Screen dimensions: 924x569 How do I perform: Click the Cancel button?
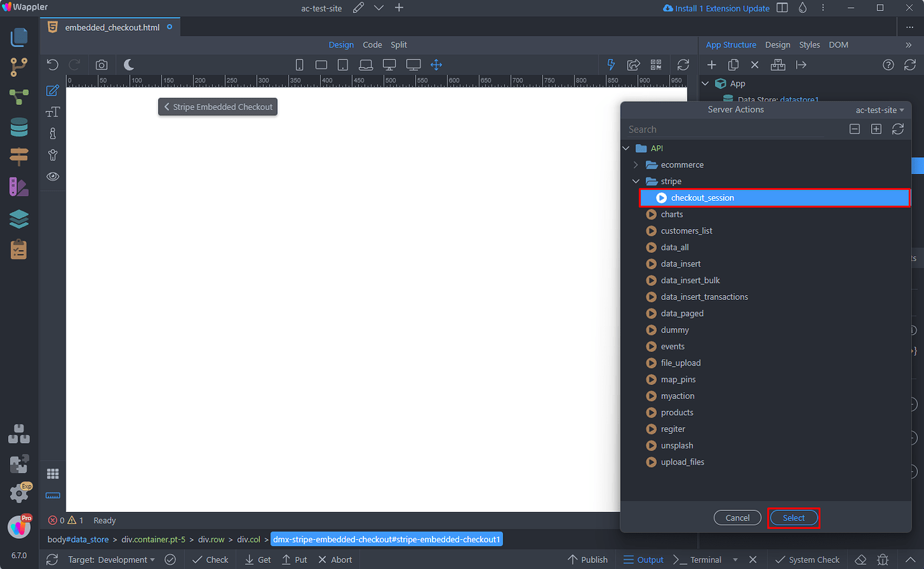pyautogui.click(x=737, y=517)
